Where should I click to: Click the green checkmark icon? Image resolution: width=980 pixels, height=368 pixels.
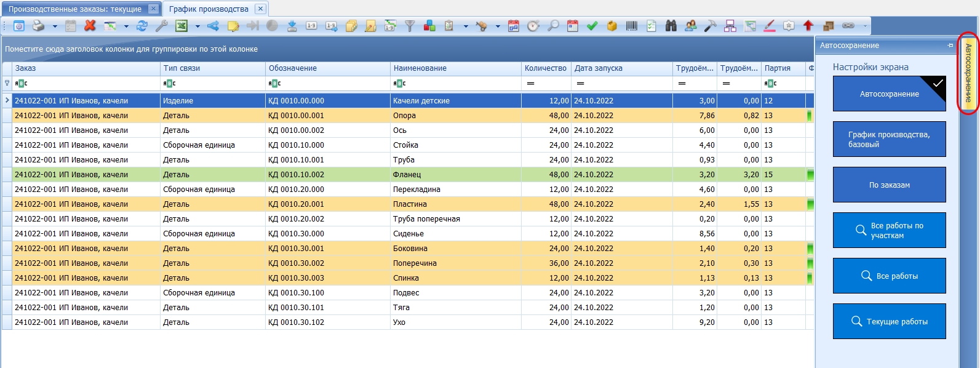(592, 26)
